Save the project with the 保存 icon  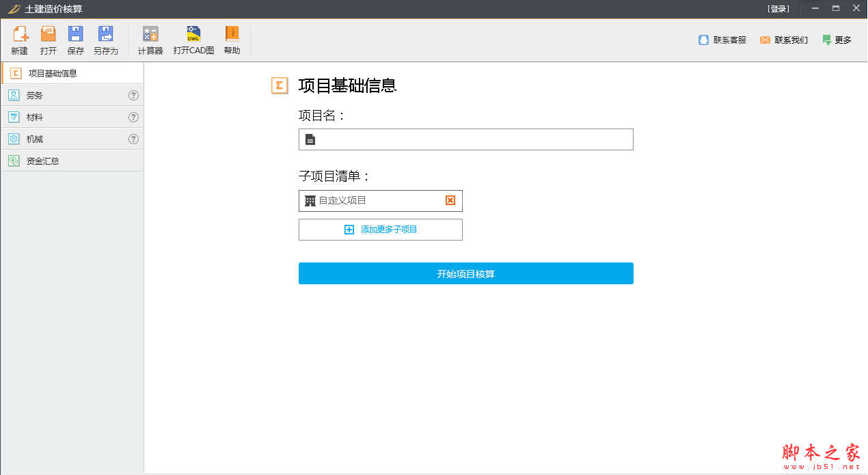76,35
